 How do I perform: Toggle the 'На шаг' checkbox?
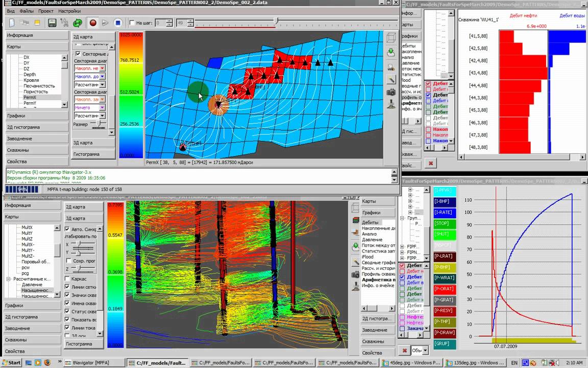pos(132,23)
